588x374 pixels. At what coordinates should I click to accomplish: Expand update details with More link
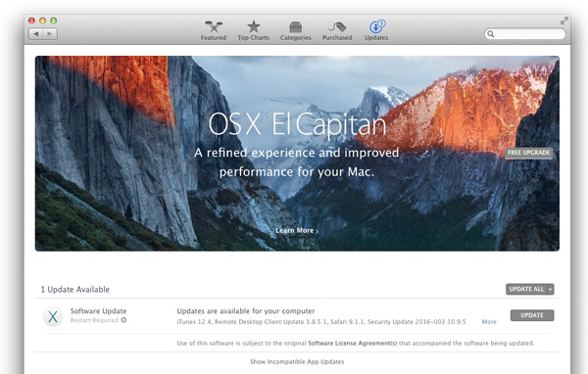[489, 322]
